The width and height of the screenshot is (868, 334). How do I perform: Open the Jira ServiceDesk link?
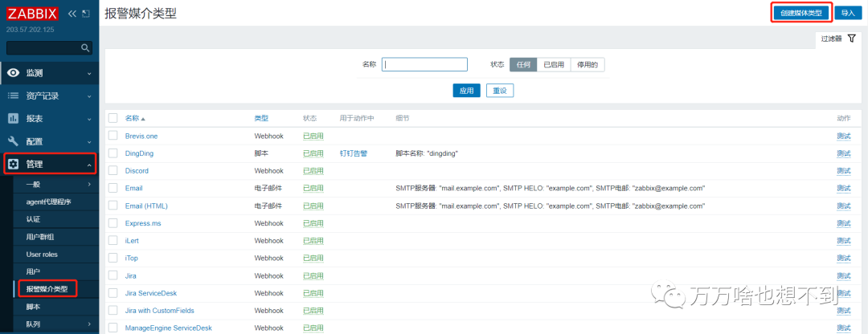coord(151,293)
